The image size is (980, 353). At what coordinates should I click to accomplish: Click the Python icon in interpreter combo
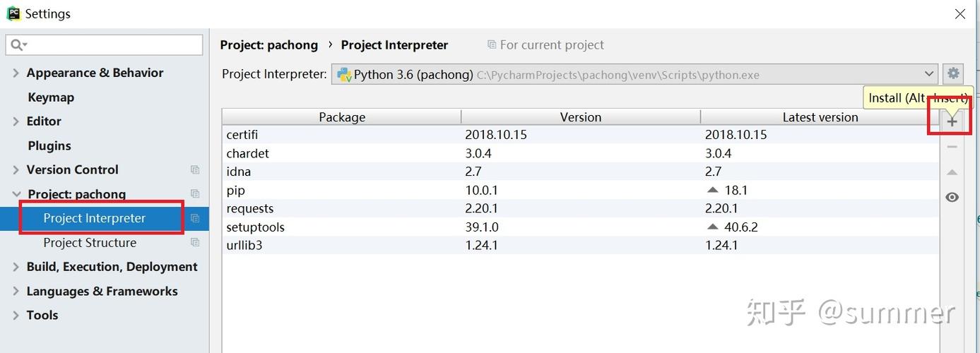click(344, 74)
